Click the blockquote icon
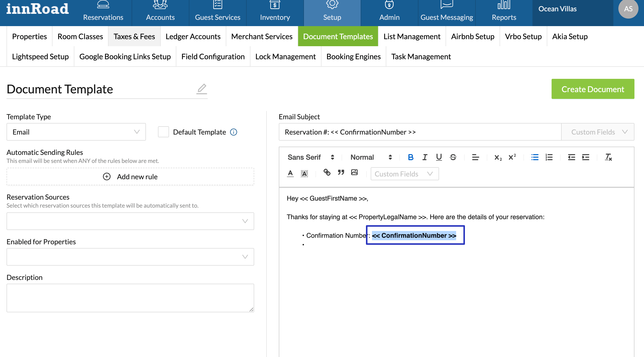This screenshot has height=357, width=644. 341,172
